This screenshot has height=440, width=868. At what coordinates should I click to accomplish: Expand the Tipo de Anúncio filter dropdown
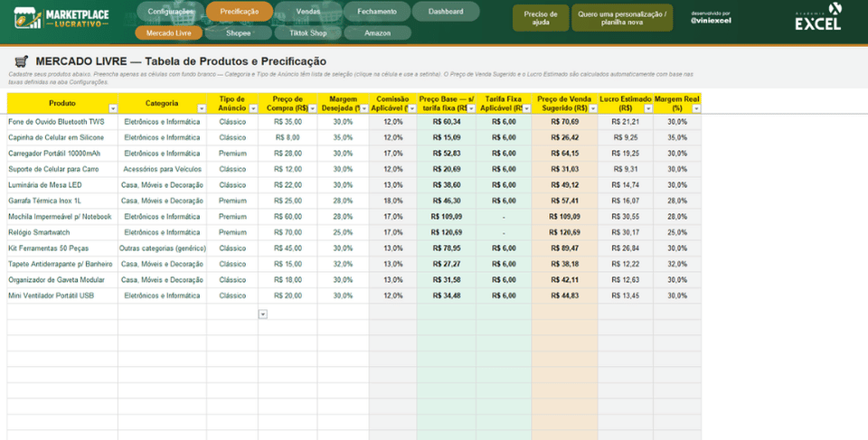pos(253,108)
